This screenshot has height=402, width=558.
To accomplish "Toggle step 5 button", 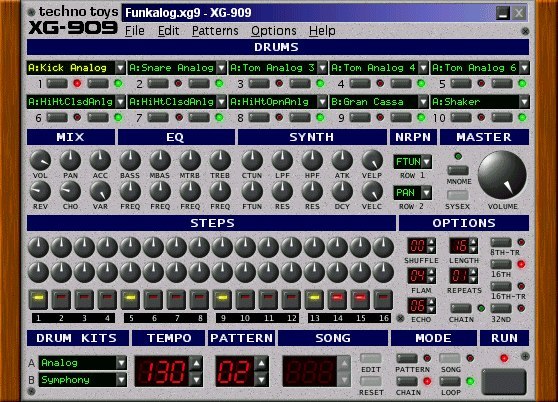I will [130, 299].
